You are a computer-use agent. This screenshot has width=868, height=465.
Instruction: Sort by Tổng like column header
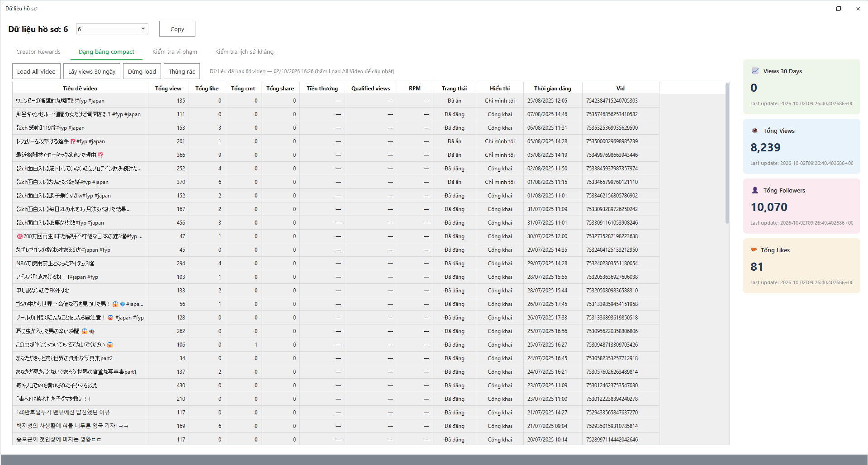pyautogui.click(x=207, y=88)
